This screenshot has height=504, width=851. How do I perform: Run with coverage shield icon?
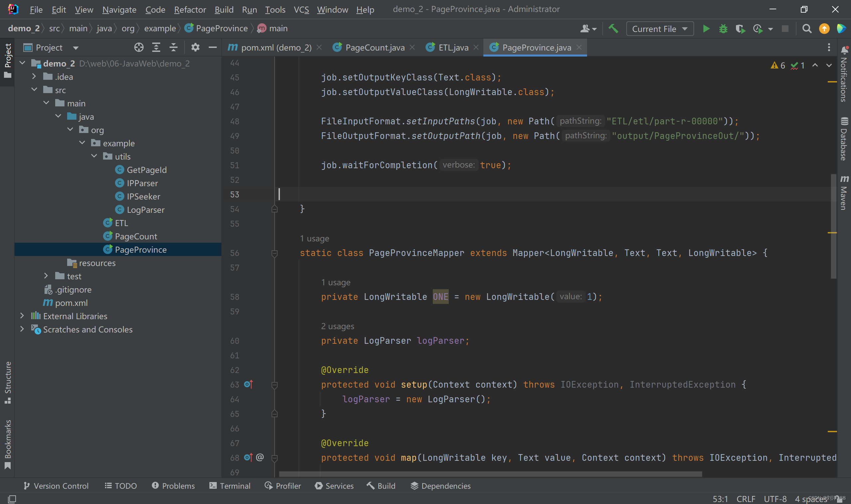740,29
